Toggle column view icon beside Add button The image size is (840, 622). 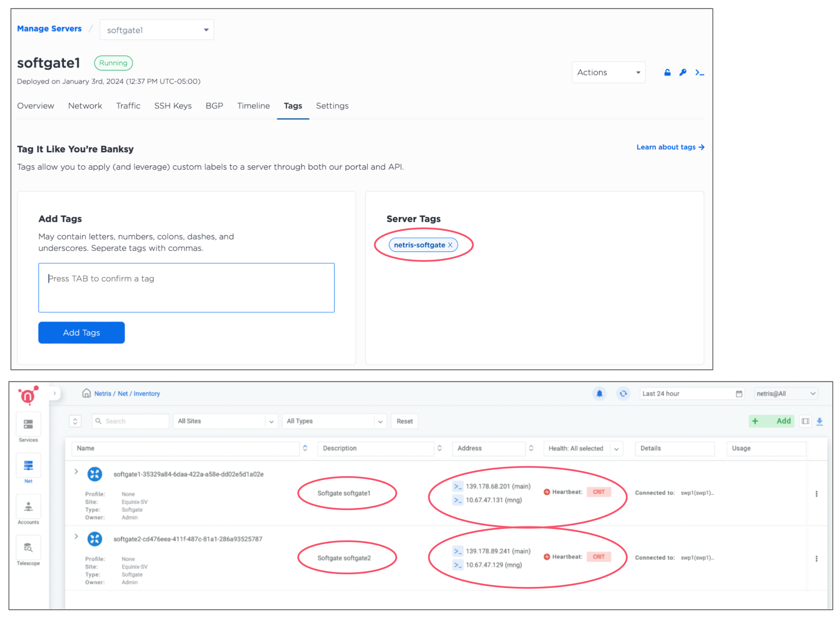(805, 421)
